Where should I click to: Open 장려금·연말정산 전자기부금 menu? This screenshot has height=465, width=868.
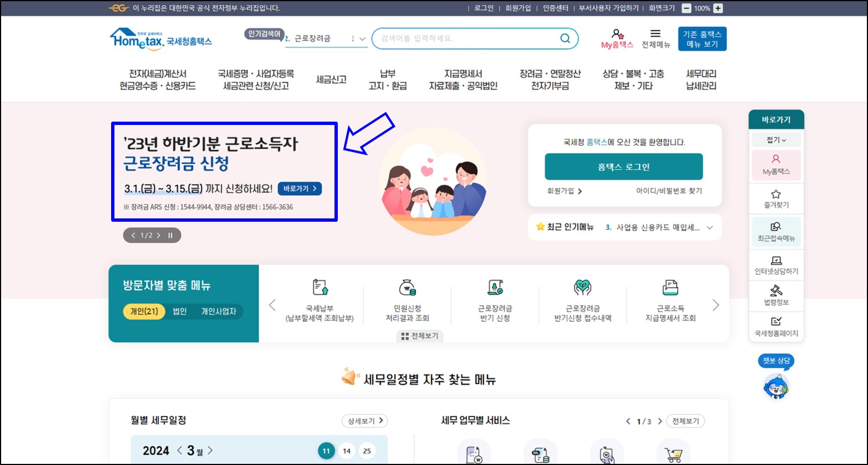click(x=550, y=80)
